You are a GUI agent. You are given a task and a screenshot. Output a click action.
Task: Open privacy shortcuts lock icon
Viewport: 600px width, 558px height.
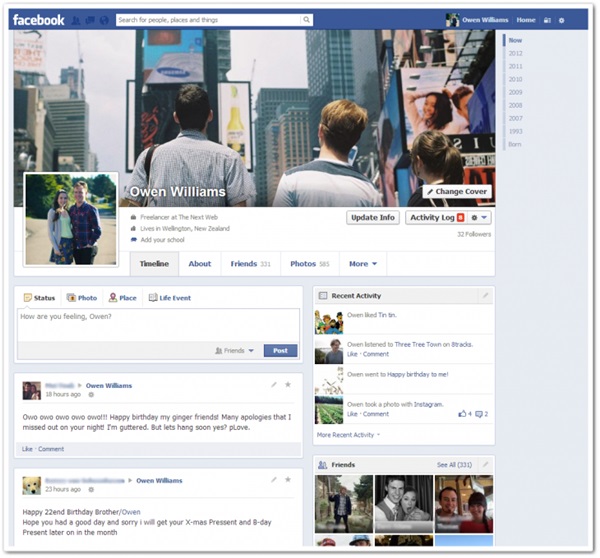pyautogui.click(x=548, y=20)
